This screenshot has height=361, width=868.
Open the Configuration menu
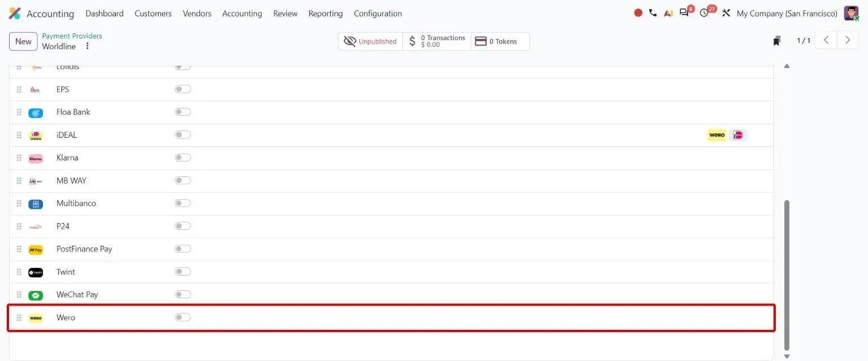point(378,13)
